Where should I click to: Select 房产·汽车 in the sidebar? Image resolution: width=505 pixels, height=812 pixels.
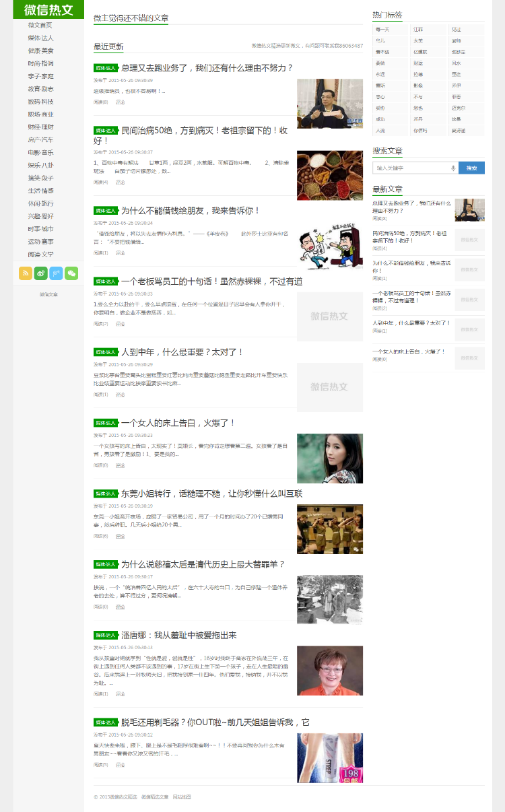pos(40,140)
